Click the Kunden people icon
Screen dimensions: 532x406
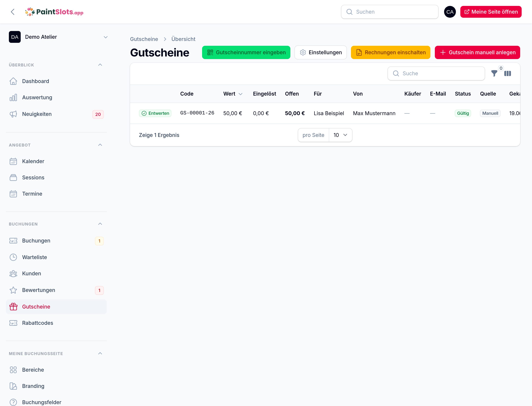[x=13, y=273]
